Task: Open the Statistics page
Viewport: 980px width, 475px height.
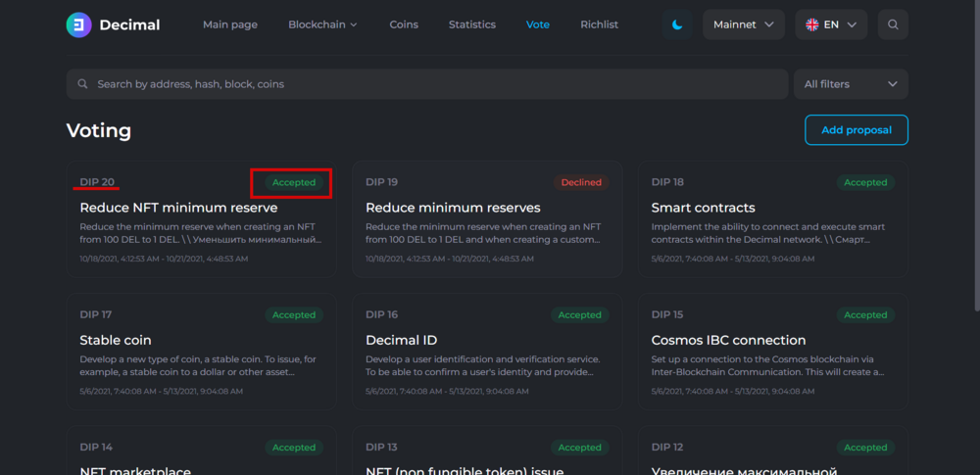Action: coord(472,25)
